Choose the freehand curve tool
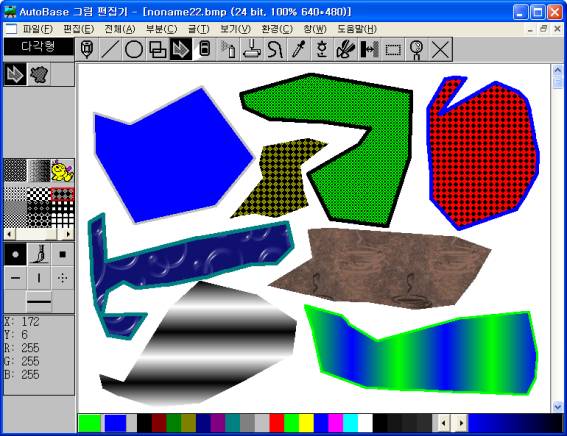567x436 pixels. (275, 49)
